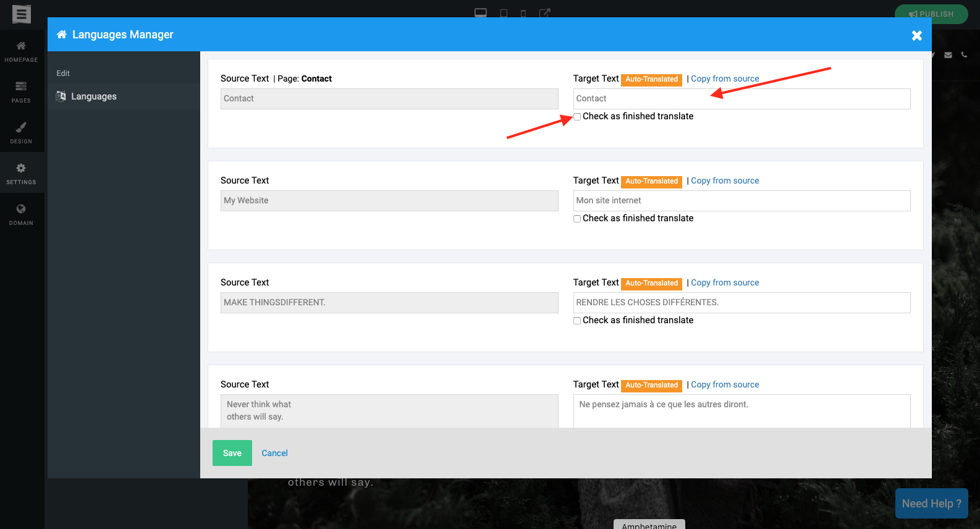Close the Languages Manager dialog
Viewport: 980px width, 529px height.
[917, 35]
